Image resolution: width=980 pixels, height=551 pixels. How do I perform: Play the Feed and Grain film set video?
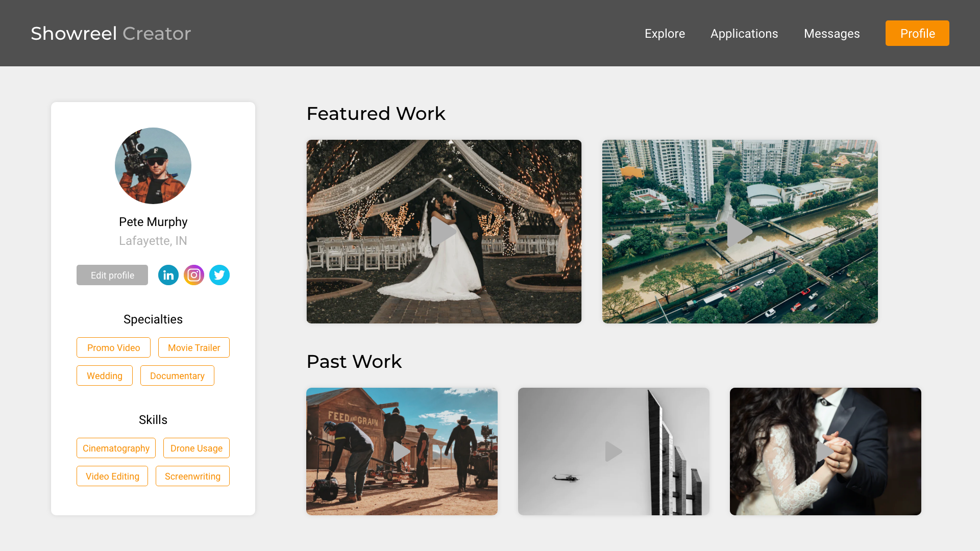402,452
